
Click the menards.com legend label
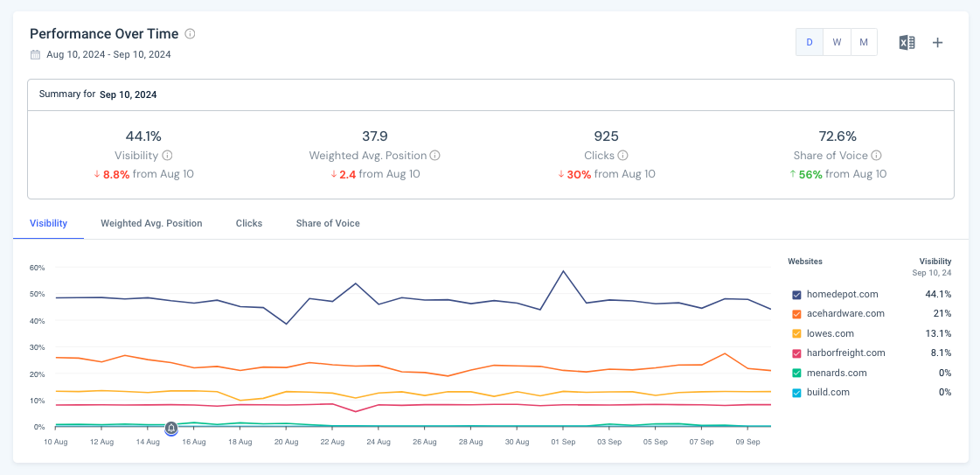coord(837,374)
